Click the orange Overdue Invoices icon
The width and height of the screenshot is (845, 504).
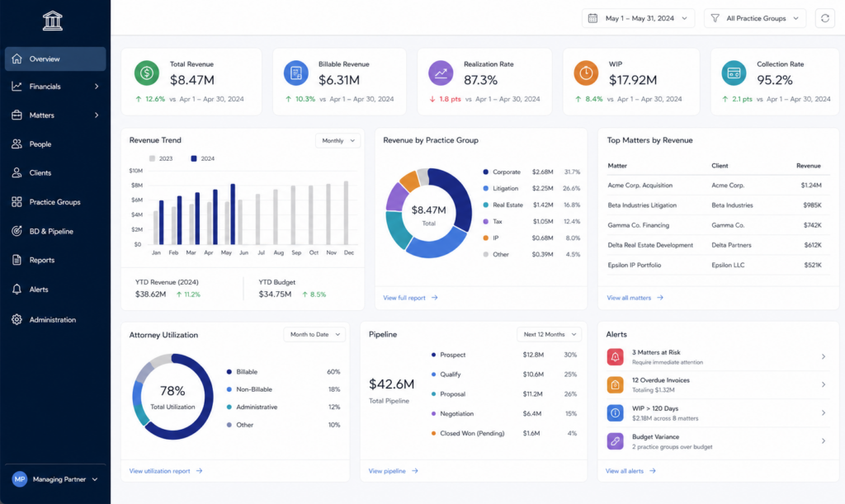(x=615, y=385)
